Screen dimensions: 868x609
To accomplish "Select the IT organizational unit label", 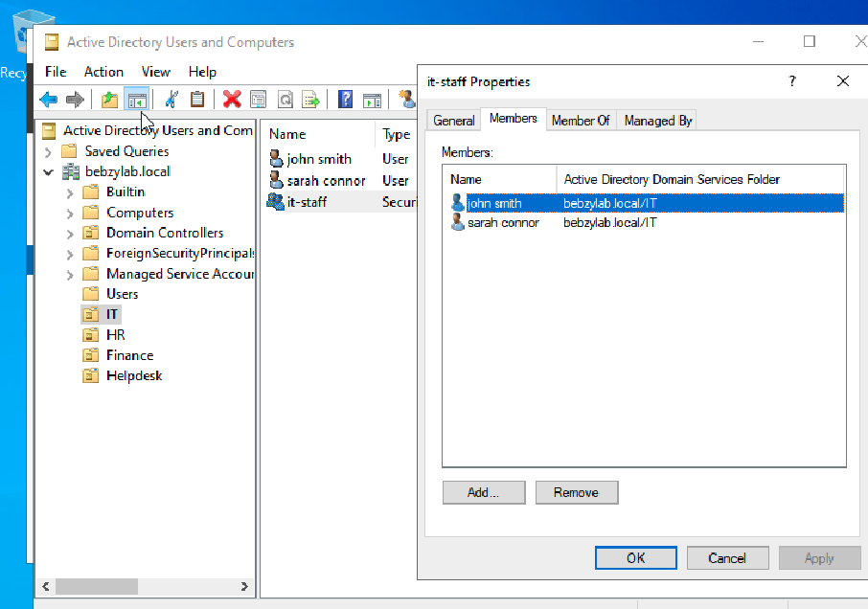I will point(112,314).
